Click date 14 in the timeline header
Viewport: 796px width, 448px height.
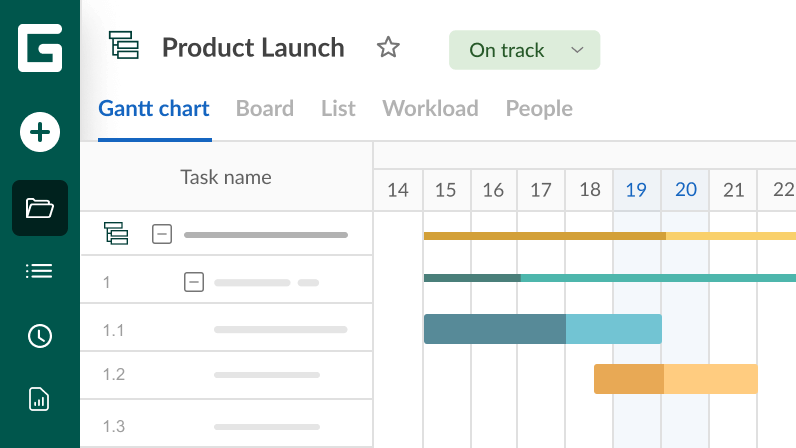click(x=398, y=190)
